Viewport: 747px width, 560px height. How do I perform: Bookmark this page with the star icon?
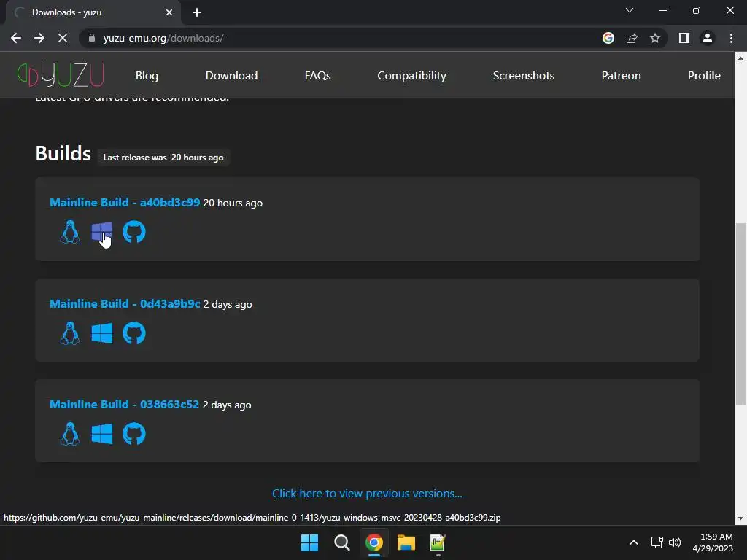[x=655, y=38]
